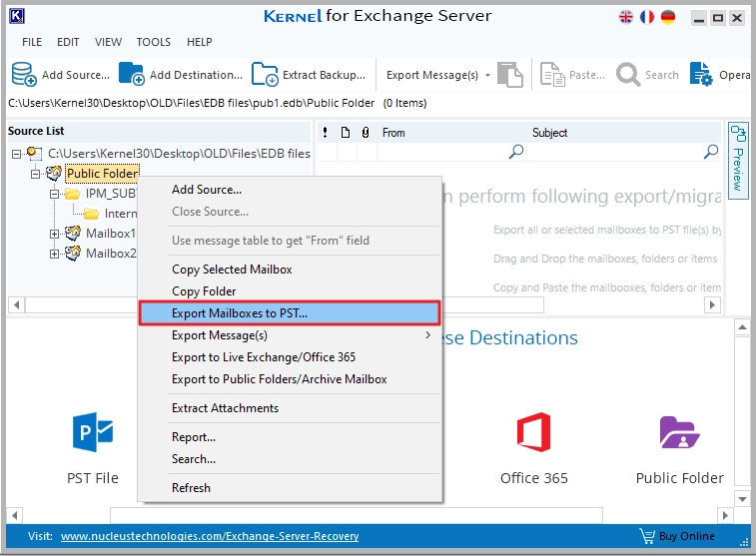
Task: Open the nucleustechnologies.com Exchange-Server-Recovery link
Action: pyautogui.click(x=210, y=536)
